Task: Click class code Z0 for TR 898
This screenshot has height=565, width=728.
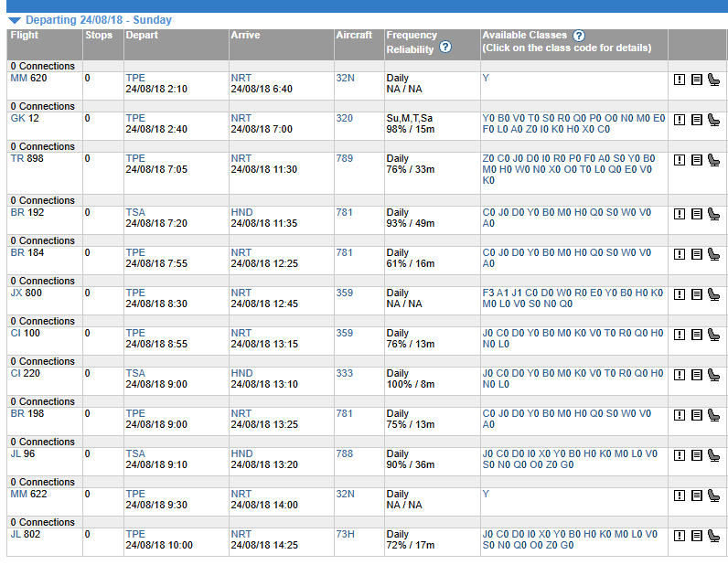Action: coord(488,158)
